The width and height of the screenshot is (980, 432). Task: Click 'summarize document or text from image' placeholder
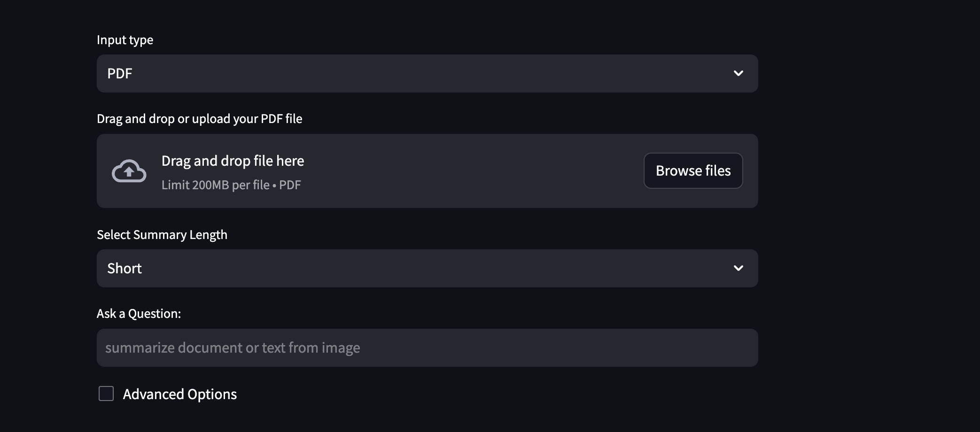(233, 347)
